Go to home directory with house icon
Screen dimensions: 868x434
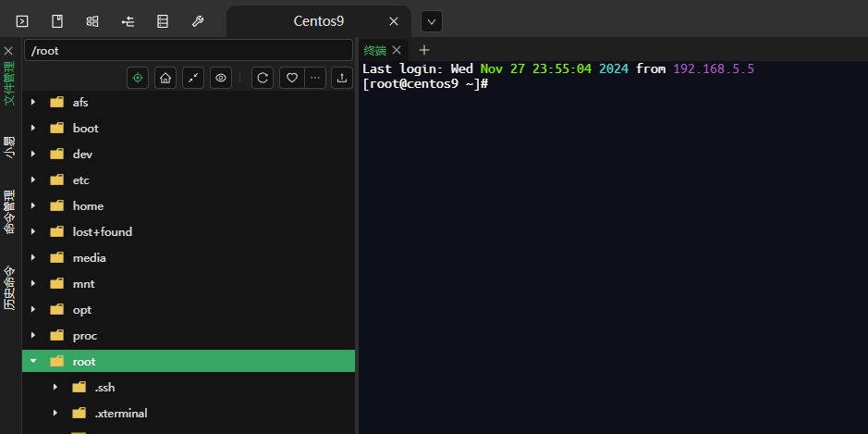coord(165,78)
